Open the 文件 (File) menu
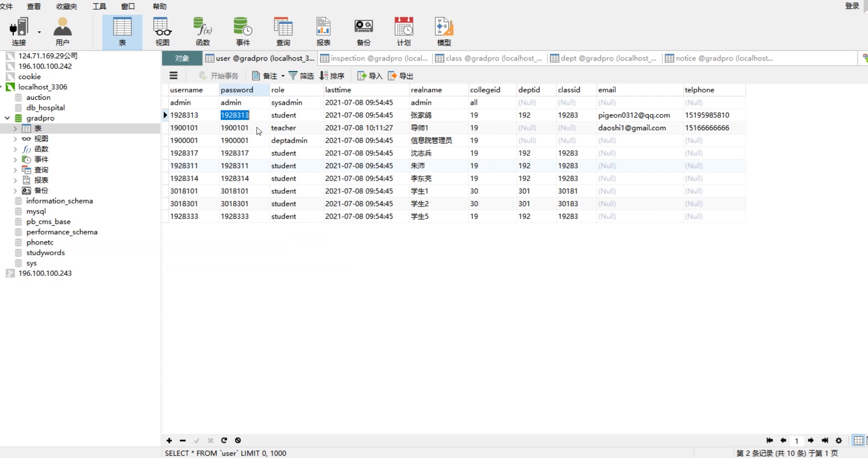 click(6, 6)
